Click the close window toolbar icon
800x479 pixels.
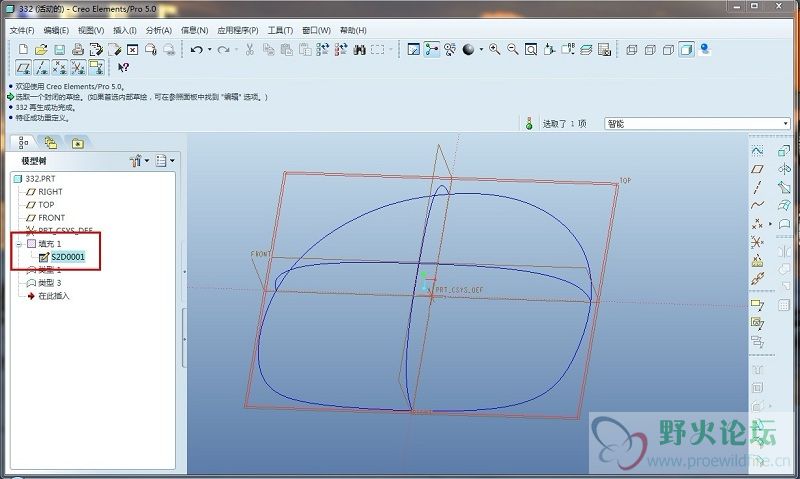coord(133,49)
